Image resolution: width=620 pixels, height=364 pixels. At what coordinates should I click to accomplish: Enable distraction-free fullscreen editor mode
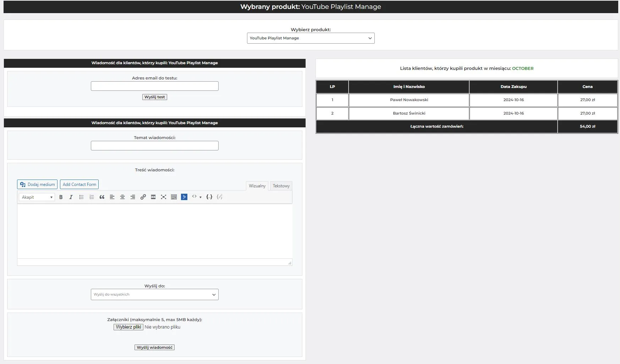pyautogui.click(x=164, y=197)
